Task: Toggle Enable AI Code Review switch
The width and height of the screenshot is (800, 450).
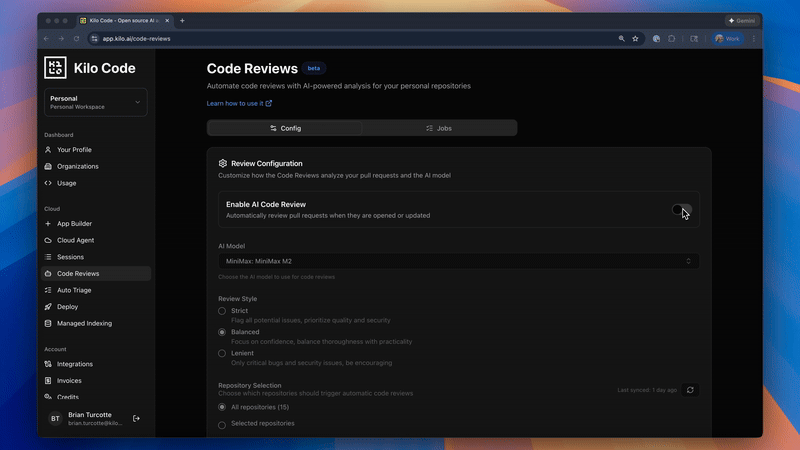Action: point(682,210)
